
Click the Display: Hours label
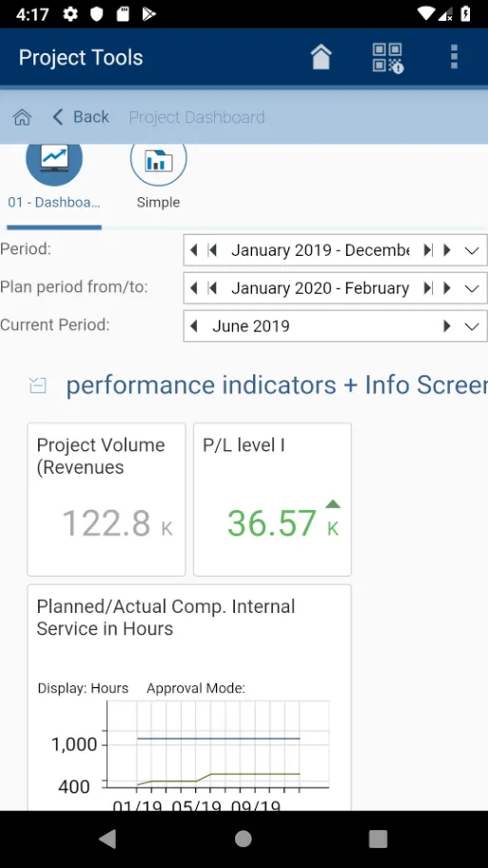(x=83, y=688)
